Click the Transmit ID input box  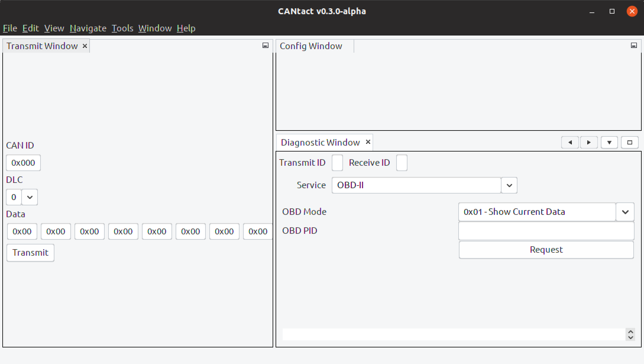coord(337,163)
